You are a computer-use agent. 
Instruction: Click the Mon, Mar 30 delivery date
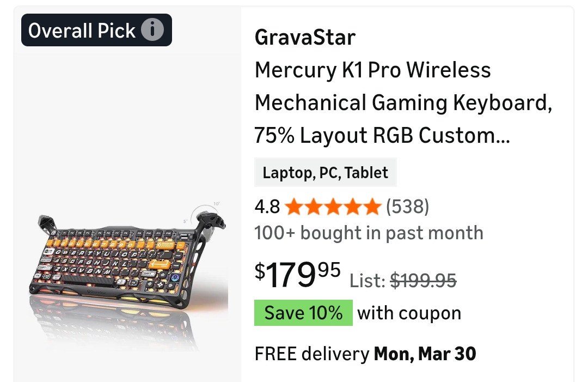tap(425, 354)
